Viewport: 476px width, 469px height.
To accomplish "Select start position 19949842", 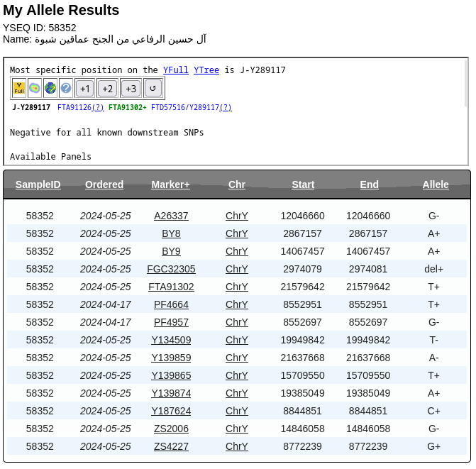I will (303, 340).
